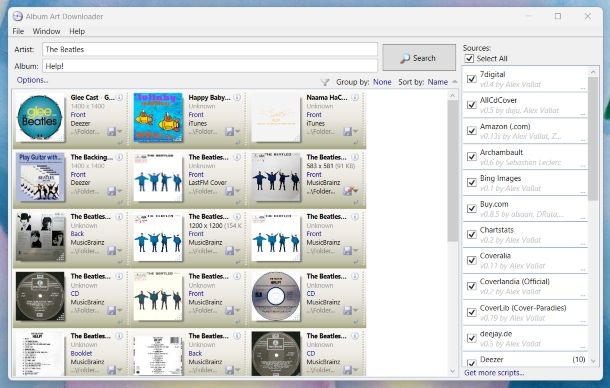Save the Naama HaC iTunes cover
Screen dimensions: 610x388
tap(347, 132)
